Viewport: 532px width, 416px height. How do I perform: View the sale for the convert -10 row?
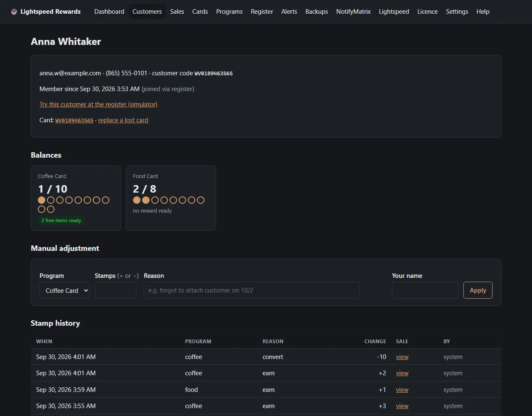402,357
